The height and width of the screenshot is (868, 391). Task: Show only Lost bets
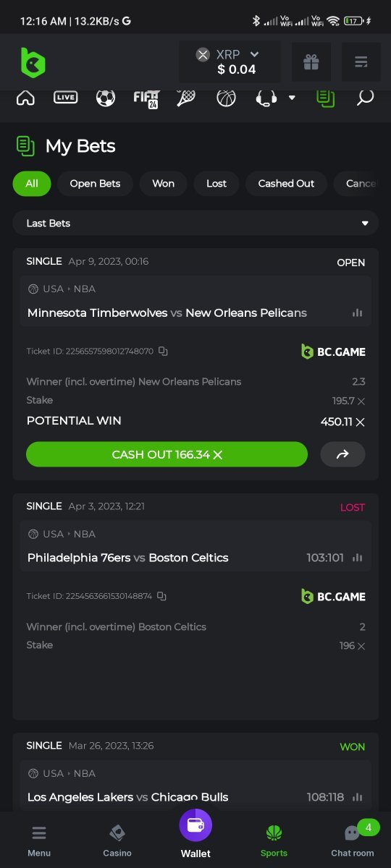click(216, 184)
